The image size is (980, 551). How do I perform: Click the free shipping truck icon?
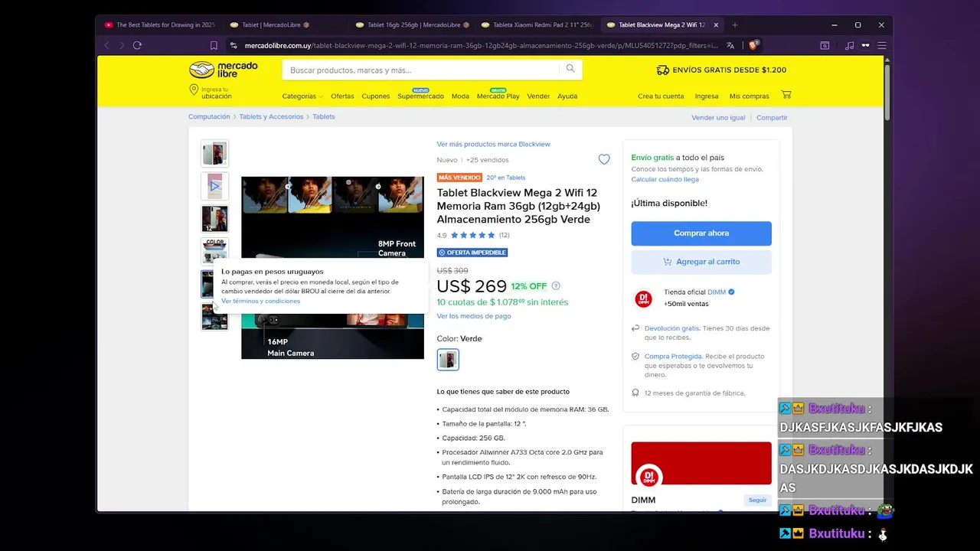[x=663, y=70]
